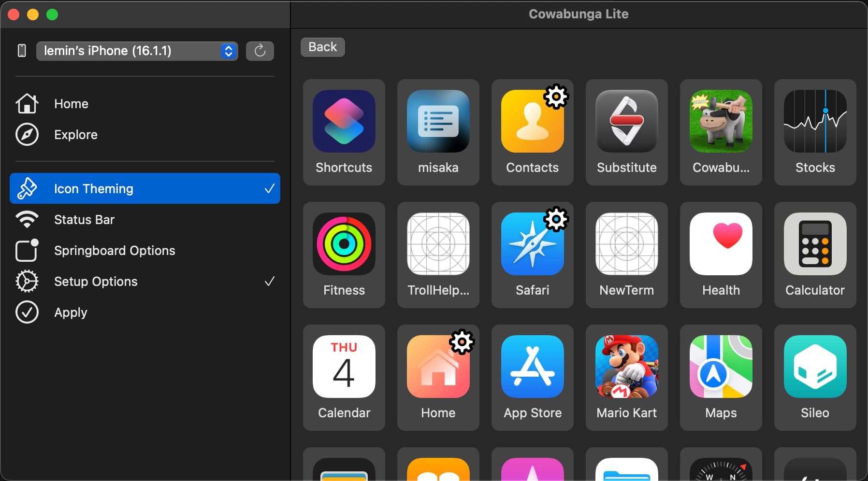Open Springboard Options section
Screen dimensions: 868x481
coord(145,251)
